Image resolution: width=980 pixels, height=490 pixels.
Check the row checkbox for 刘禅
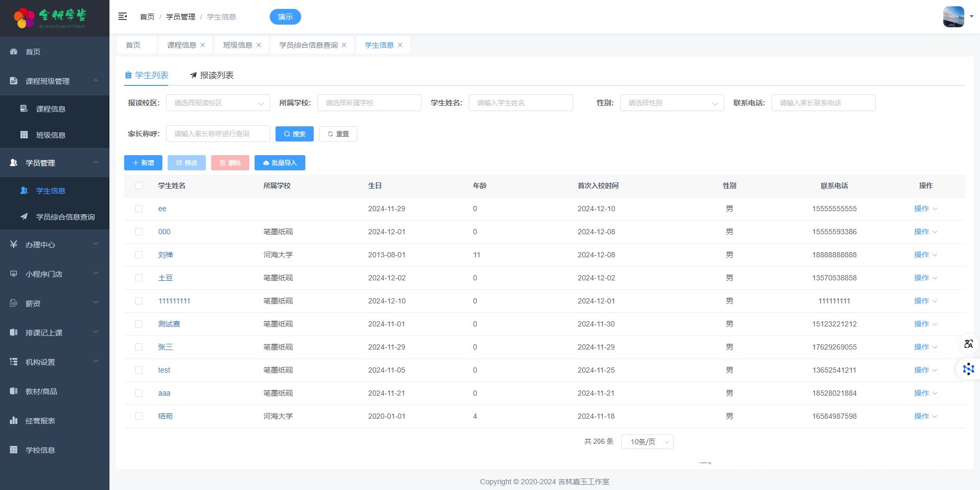point(139,255)
